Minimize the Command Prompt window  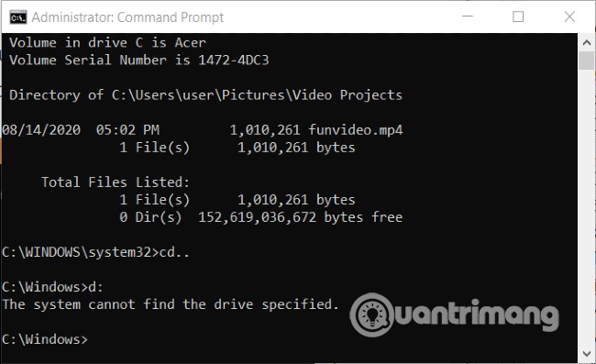(x=467, y=17)
